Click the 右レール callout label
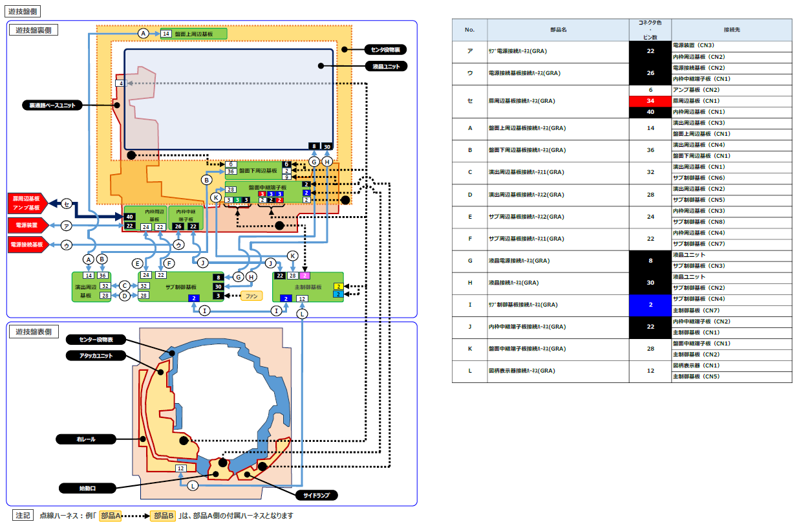The height and width of the screenshot is (526, 812). coord(86,439)
